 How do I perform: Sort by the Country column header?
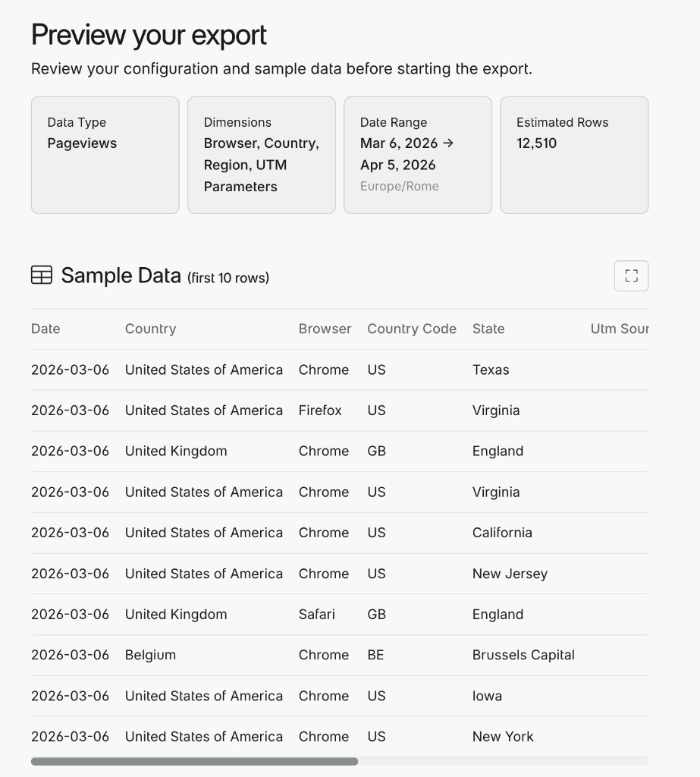click(150, 329)
